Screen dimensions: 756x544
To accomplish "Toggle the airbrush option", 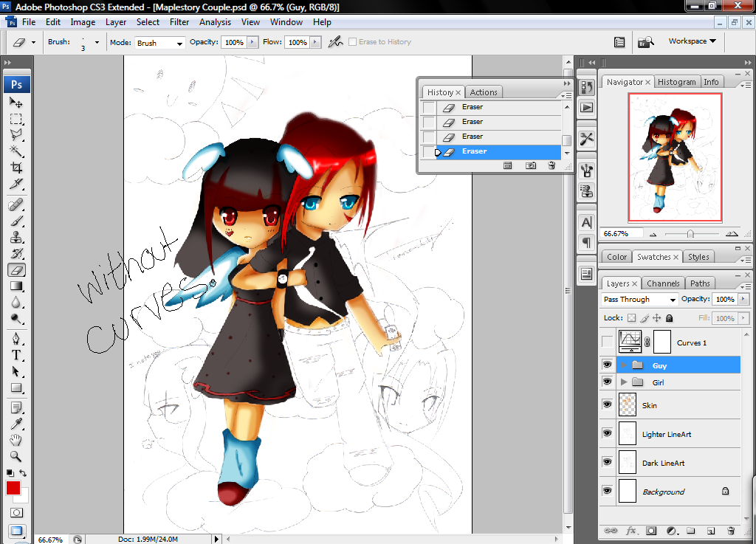I will [336, 42].
